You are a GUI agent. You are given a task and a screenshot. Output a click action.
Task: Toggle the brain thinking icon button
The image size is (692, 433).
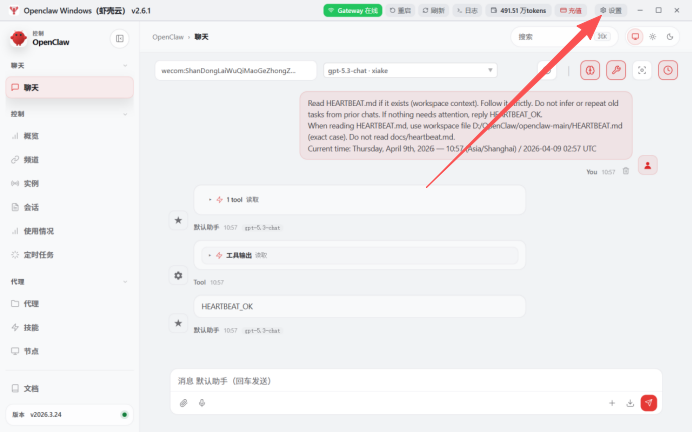[590, 70]
